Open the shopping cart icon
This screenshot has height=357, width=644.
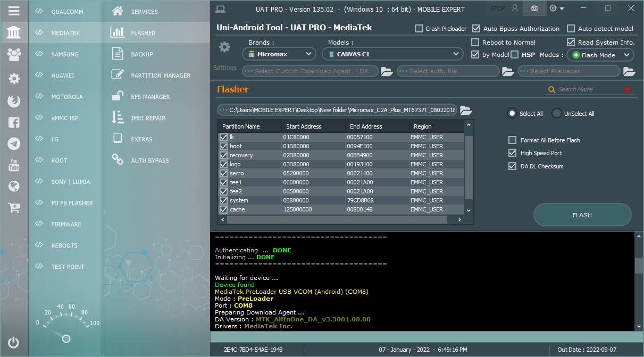pyautogui.click(x=14, y=208)
